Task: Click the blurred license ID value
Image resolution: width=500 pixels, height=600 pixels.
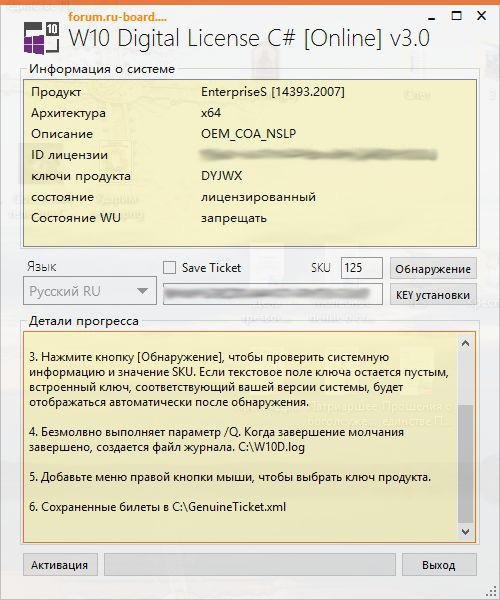Action: pos(318,155)
